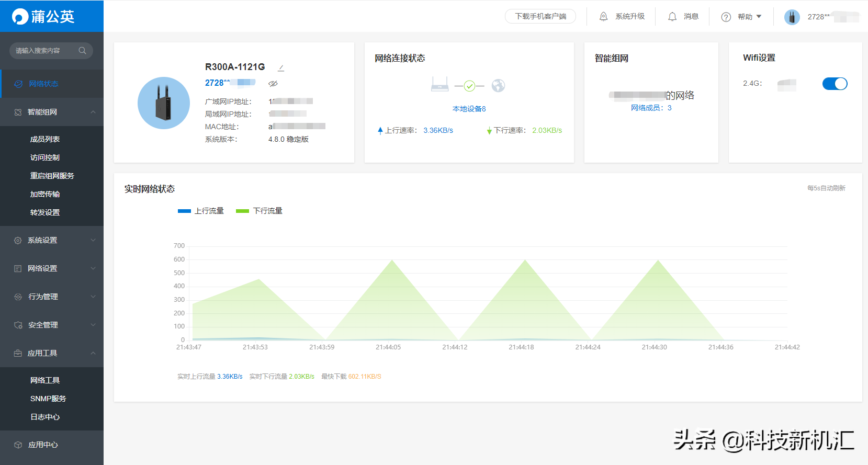Click 每5s自动刷新 text

click(x=826, y=188)
